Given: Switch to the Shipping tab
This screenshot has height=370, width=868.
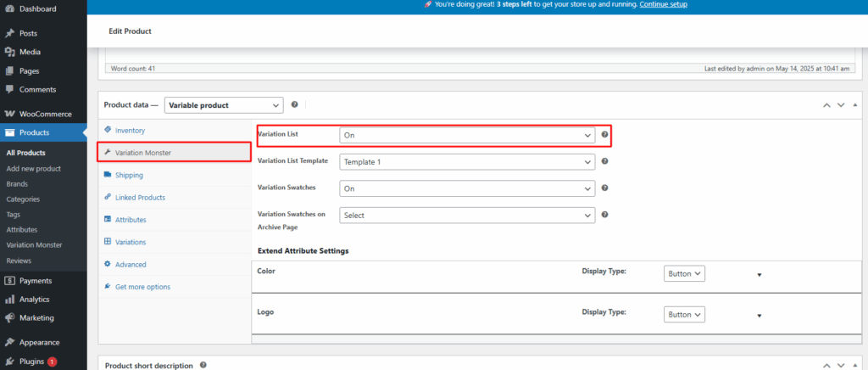Looking at the screenshot, I should click(175, 175).
